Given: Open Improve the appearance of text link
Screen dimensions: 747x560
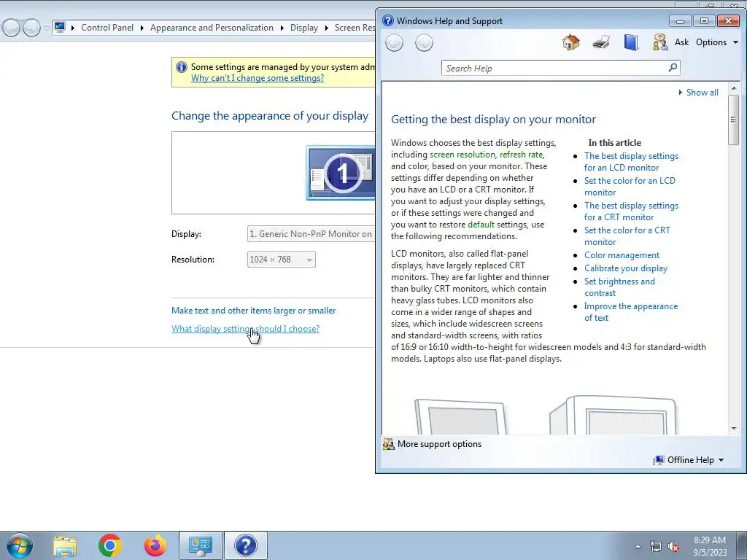Looking at the screenshot, I should pyautogui.click(x=631, y=312).
